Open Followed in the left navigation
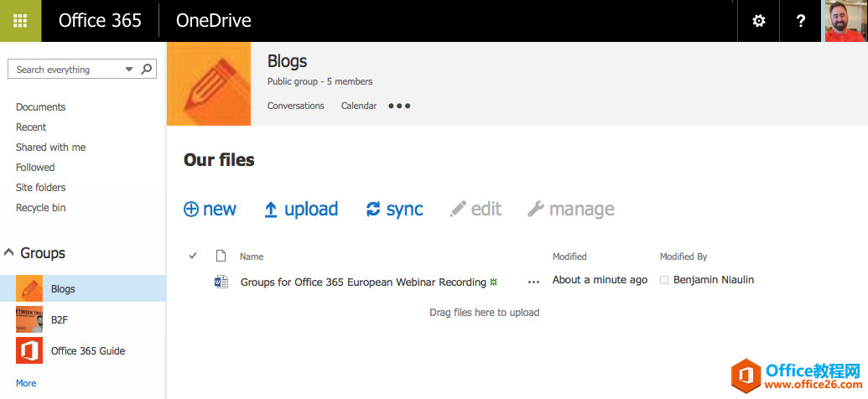 35,167
